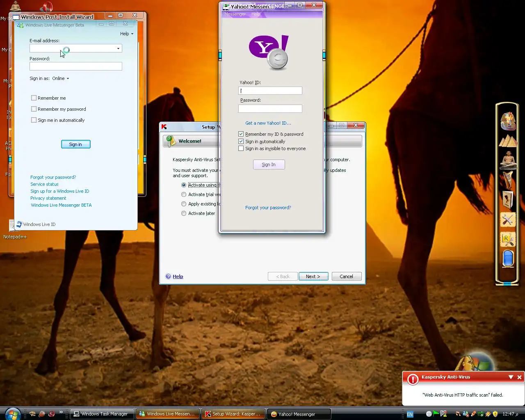525x420 pixels.
Task: Open the pyramids icon in the side dock
Action: (x=508, y=141)
